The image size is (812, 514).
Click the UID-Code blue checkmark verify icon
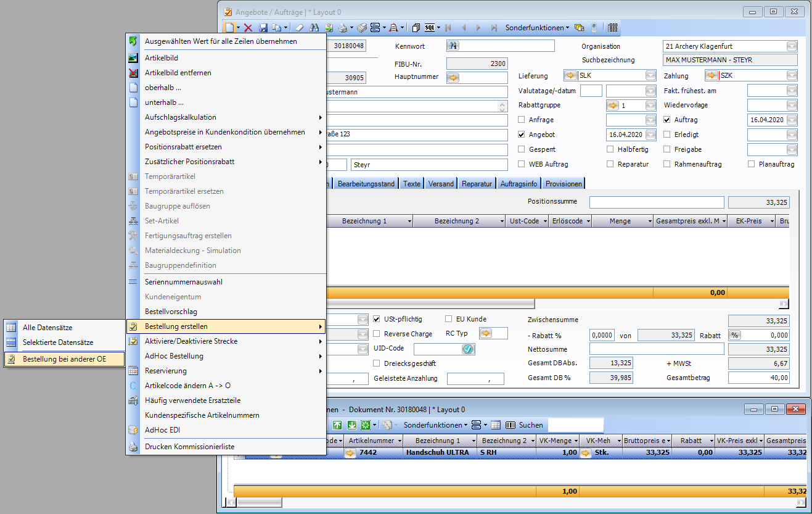click(467, 349)
